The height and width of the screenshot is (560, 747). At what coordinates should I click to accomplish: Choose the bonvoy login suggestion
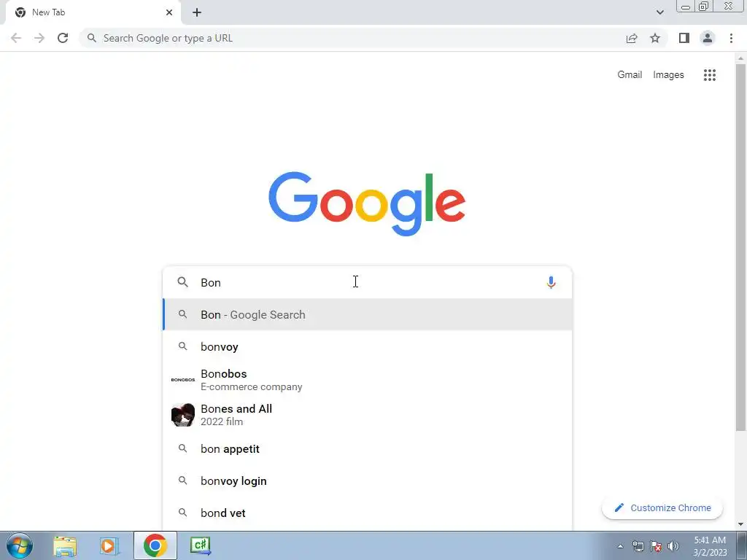pyautogui.click(x=368, y=481)
